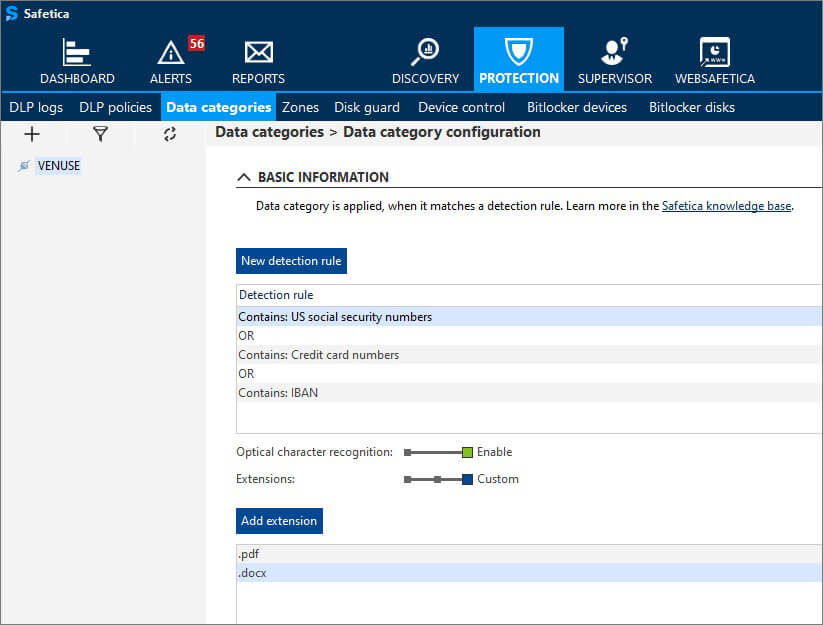Click the New detection rule button
The image size is (823, 625).
tap(291, 261)
